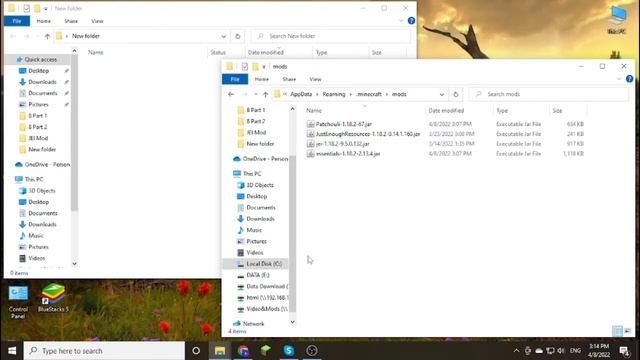640x360 pixels.
Task: Open help in mods window
Action: [x=629, y=79]
